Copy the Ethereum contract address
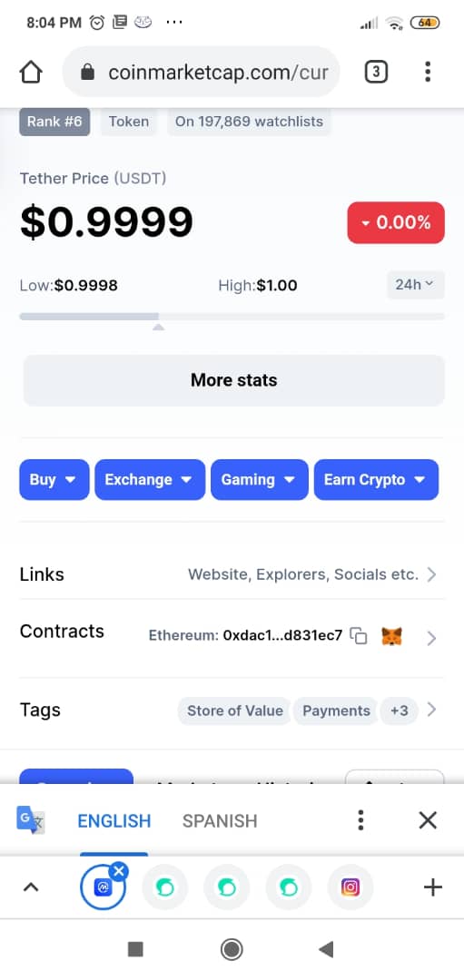 359,636
